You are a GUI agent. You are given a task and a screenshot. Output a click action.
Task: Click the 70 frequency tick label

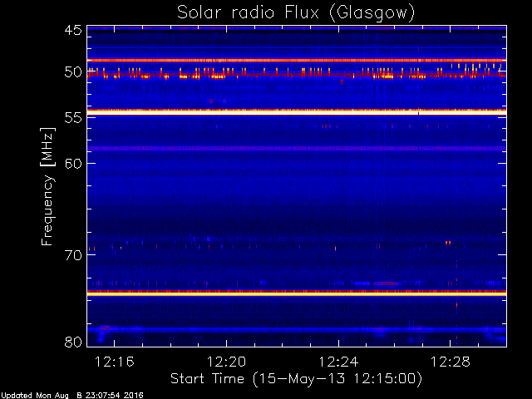point(73,255)
